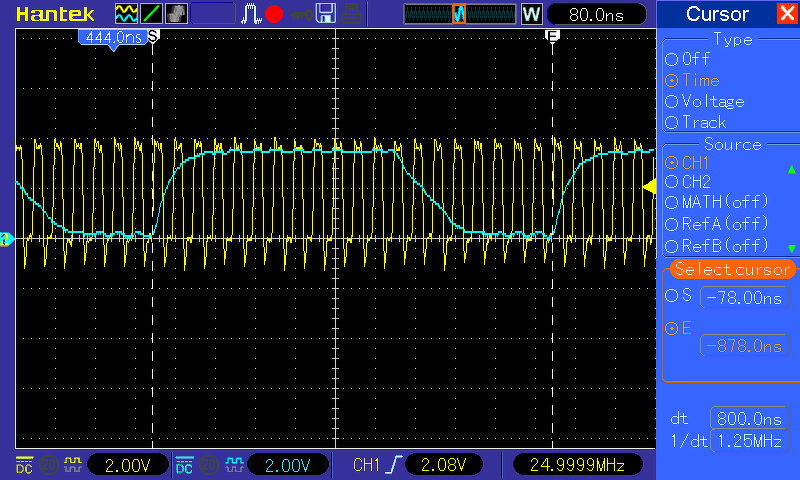The height and width of the screenshot is (480, 800).
Task: Click the Hantek logo
Action: click(x=55, y=14)
